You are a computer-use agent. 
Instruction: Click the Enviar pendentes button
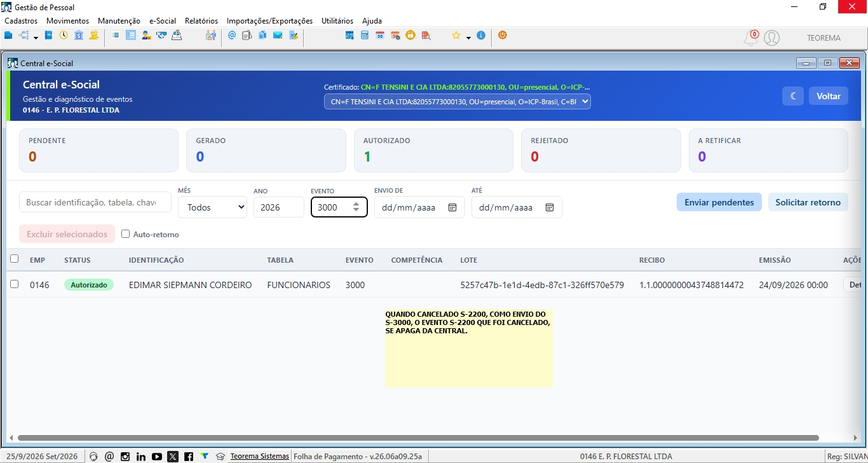tap(719, 202)
